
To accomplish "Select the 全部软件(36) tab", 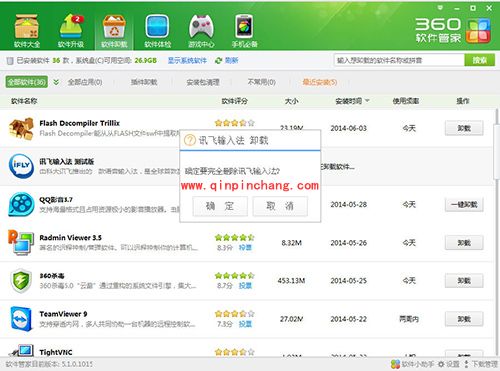I will point(27,82).
